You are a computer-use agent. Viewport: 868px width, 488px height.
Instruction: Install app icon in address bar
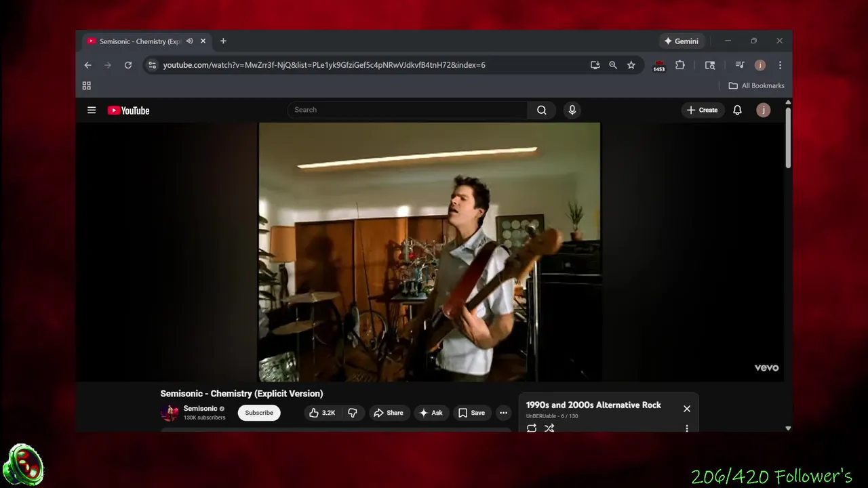click(x=595, y=65)
